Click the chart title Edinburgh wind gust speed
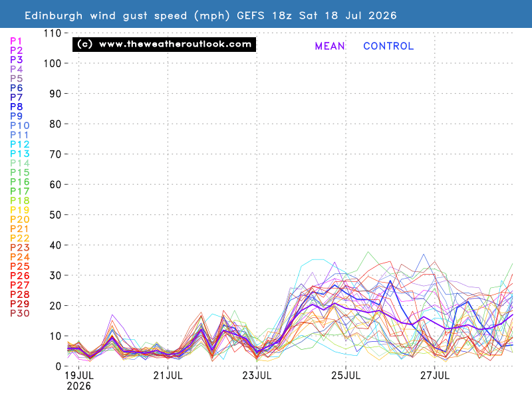532x399 pixels. click(211, 15)
